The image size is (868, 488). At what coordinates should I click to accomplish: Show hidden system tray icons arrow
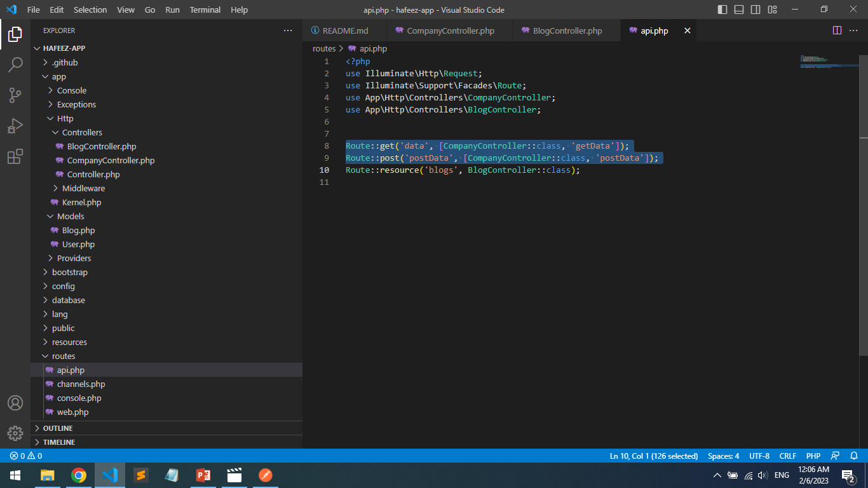point(717,475)
